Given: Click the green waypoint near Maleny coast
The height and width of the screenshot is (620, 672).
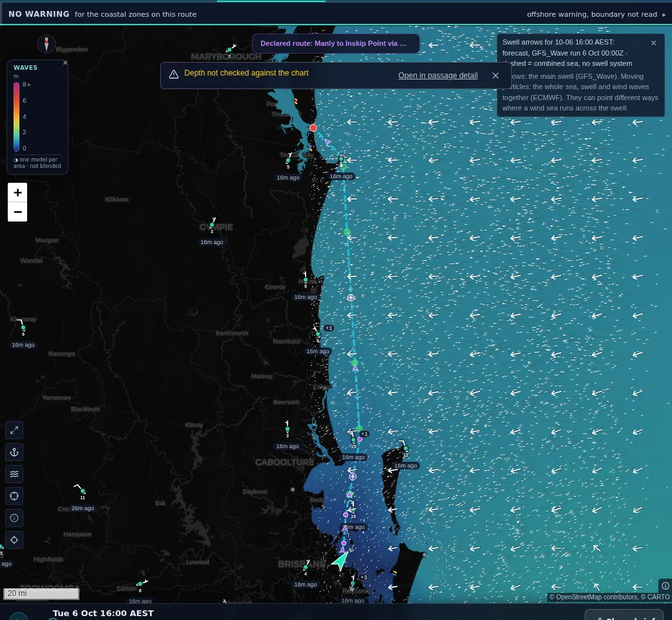Looking at the screenshot, I should click(x=355, y=363).
